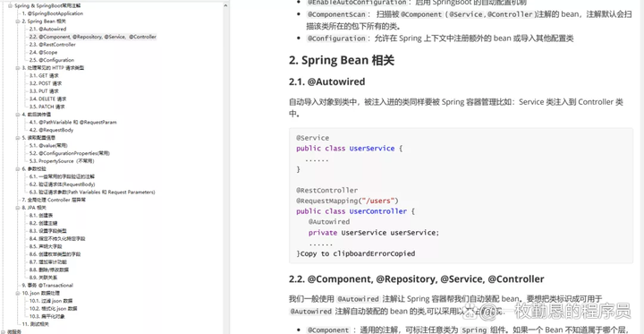Open '5.1. @value' outline entry
This screenshot has height=334, width=644.
(48, 146)
